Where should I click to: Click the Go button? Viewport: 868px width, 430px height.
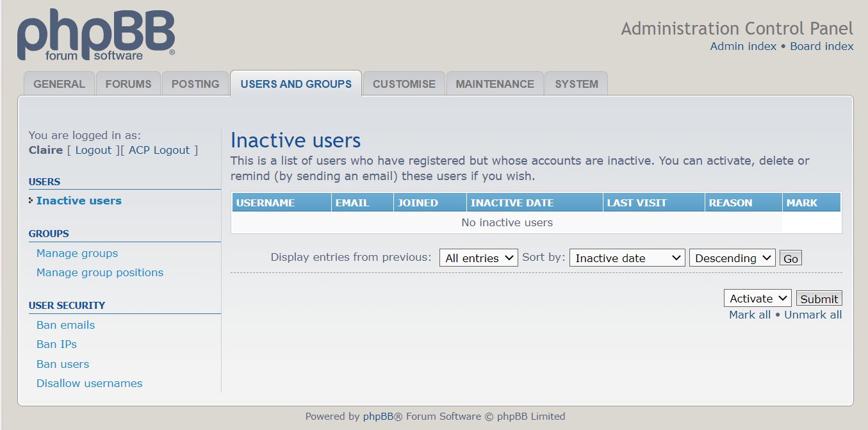point(790,258)
